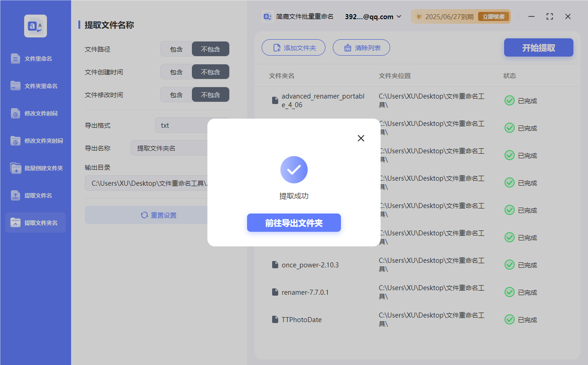
Task: Click 前往导出文件夹 in the dialog
Action: (x=294, y=223)
